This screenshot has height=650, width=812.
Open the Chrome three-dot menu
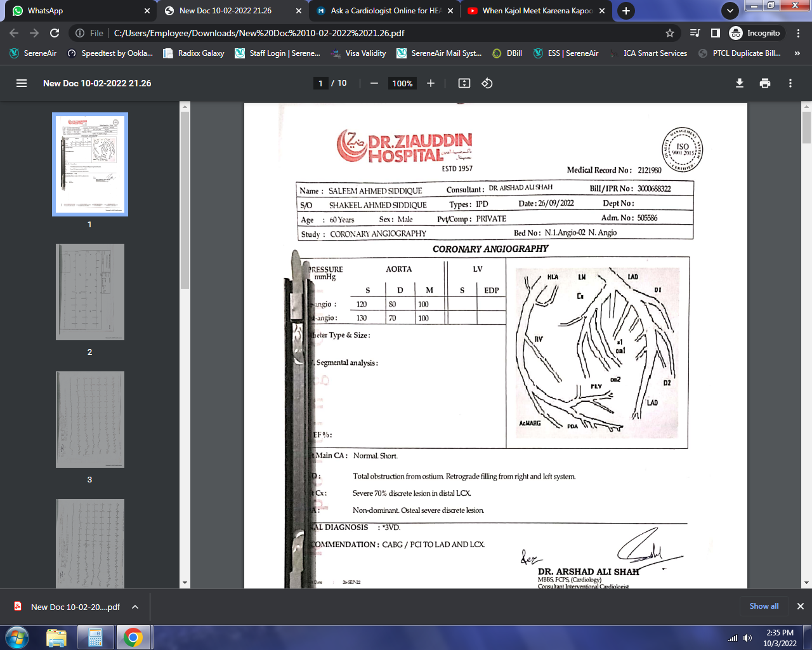[x=799, y=33]
